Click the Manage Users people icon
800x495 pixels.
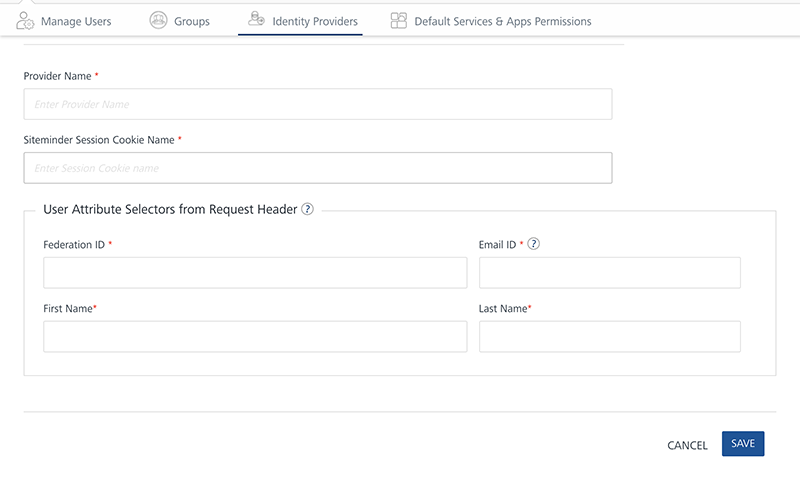[25, 20]
